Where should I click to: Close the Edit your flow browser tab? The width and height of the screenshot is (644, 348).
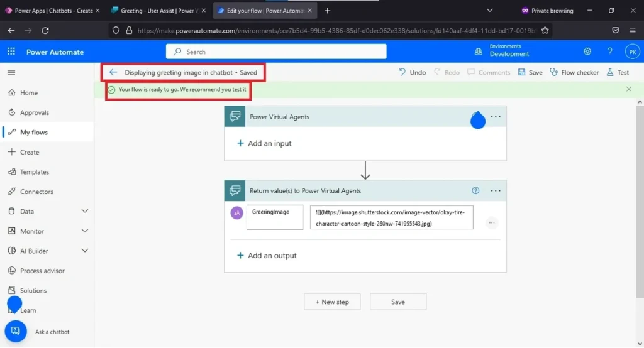(309, 11)
